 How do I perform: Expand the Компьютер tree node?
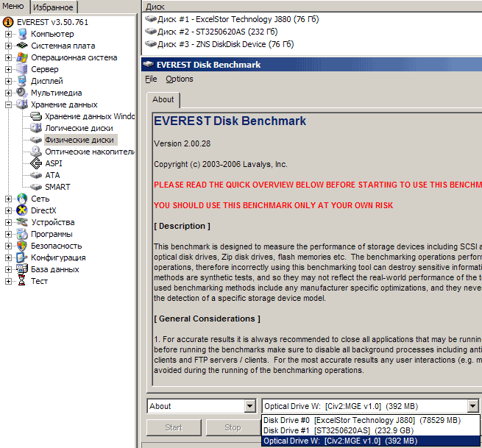[8, 34]
